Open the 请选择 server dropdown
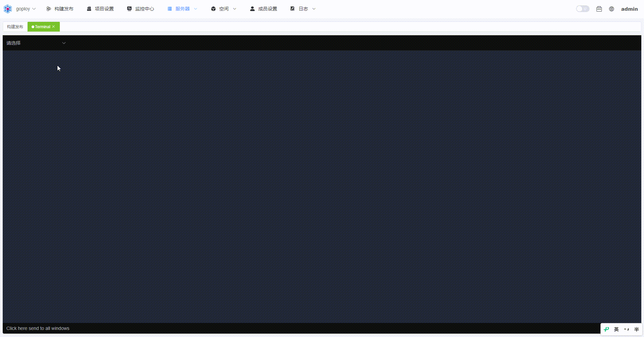Image resolution: width=644 pixels, height=337 pixels. tap(36, 43)
